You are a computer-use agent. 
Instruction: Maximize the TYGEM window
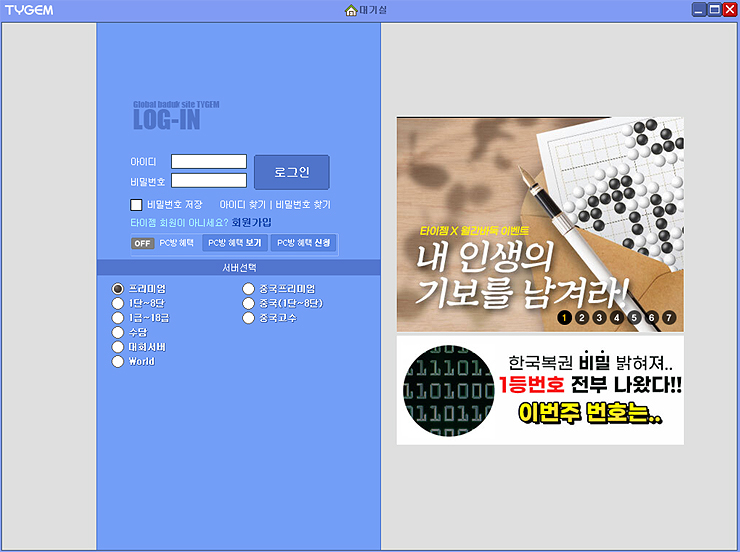coord(715,9)
